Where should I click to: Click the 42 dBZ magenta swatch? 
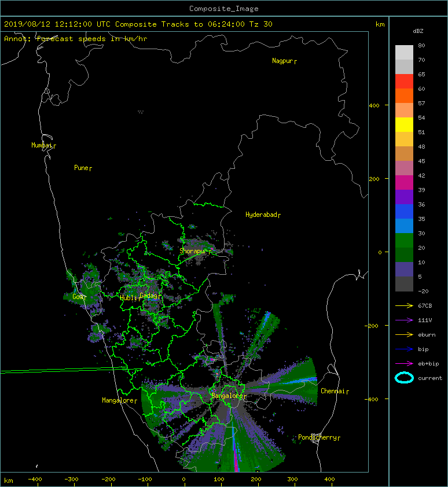(x=404, y=182)
